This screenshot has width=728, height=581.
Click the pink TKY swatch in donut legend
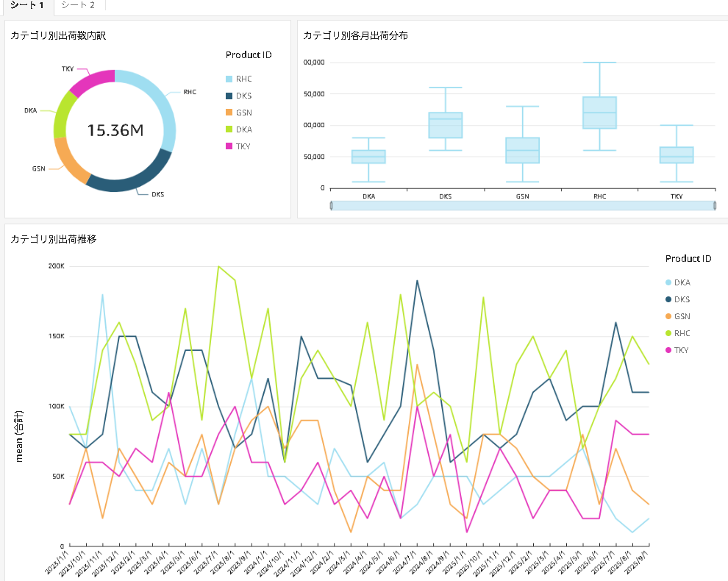[229, 146]
